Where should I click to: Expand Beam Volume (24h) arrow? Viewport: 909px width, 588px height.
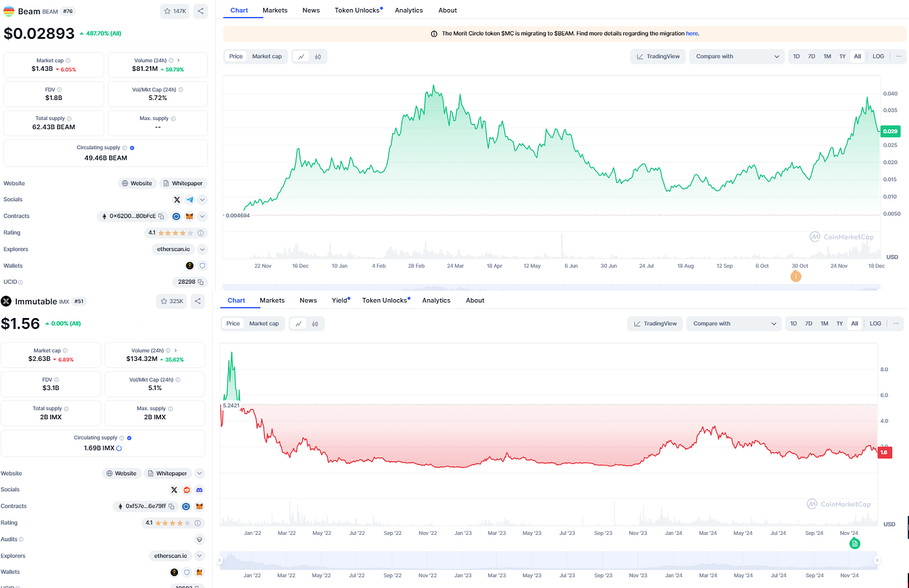point(179,61)
